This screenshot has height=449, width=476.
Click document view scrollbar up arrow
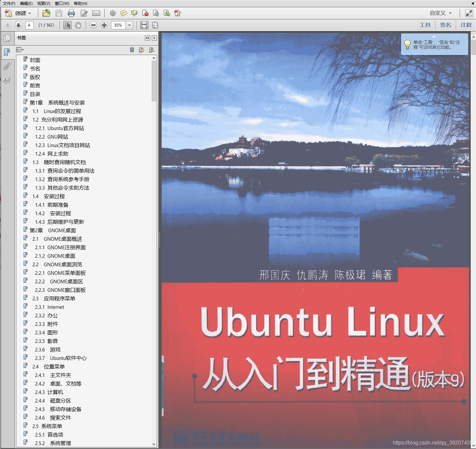[x=473, y=37]
